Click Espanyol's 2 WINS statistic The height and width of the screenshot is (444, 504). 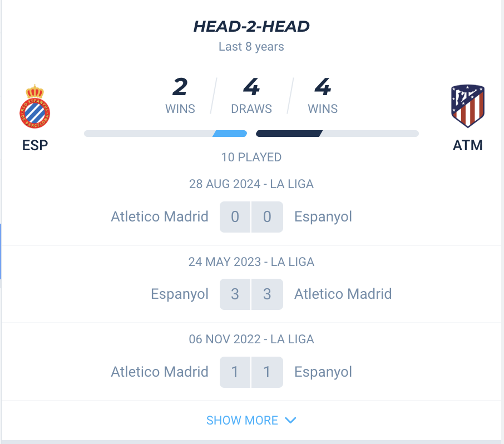pos(180,96)
